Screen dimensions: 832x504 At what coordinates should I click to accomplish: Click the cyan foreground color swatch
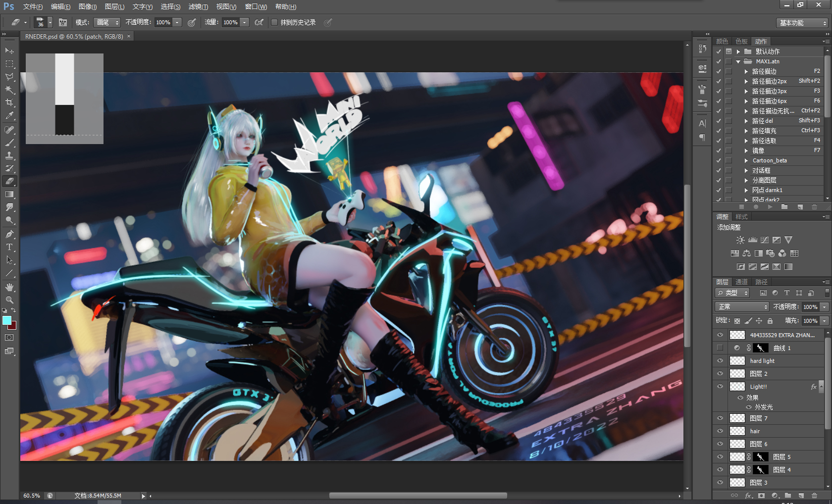pos(7,320)
